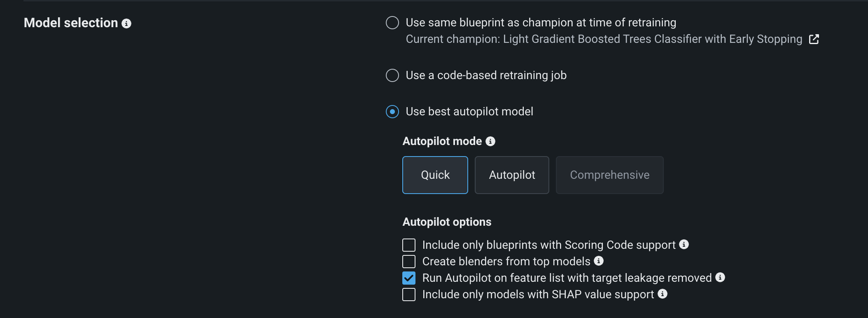Choose Autopilot mode button
Viewport: 868px width, 318px height.
pos(512,175)
